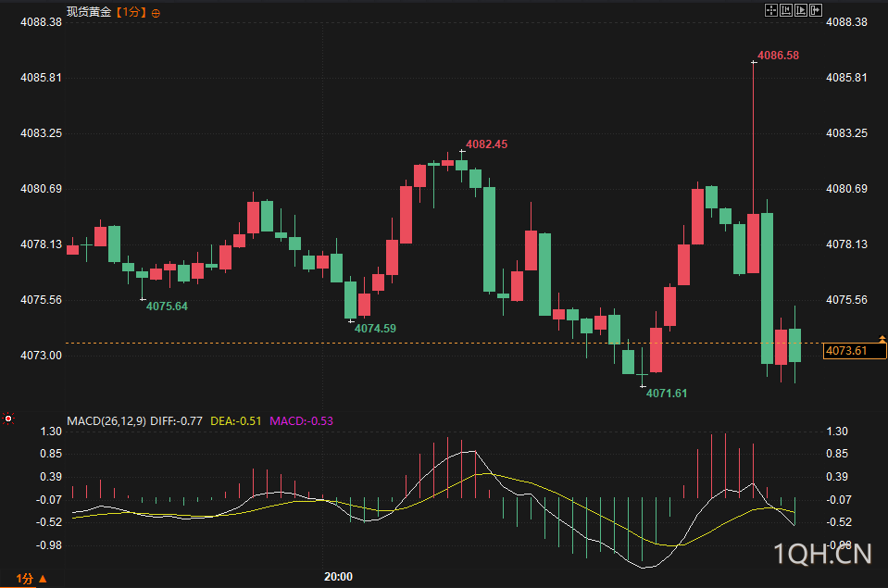Click the chart axis rewind icon
The image size is (888, 588).
785,10
